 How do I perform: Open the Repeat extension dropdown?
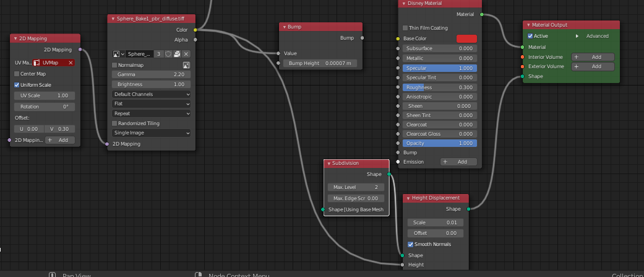click(152, 113)
